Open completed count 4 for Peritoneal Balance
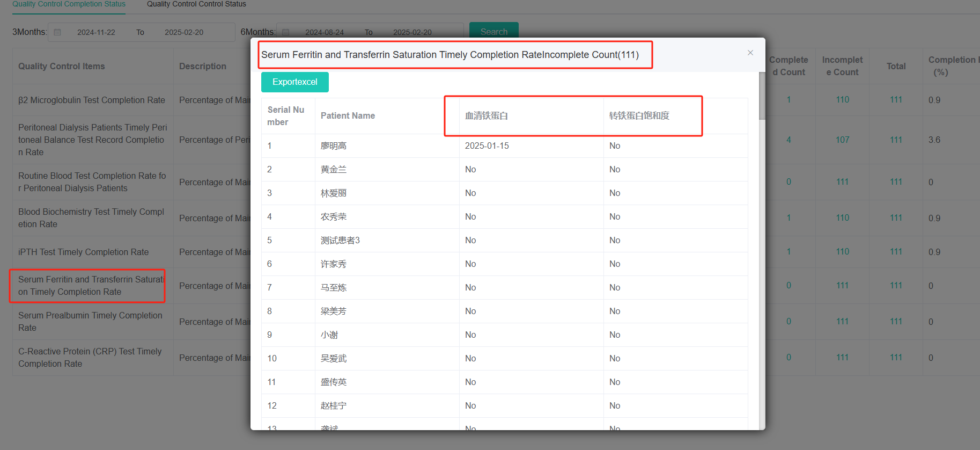980x450 pixels. (x=789, y=140)
